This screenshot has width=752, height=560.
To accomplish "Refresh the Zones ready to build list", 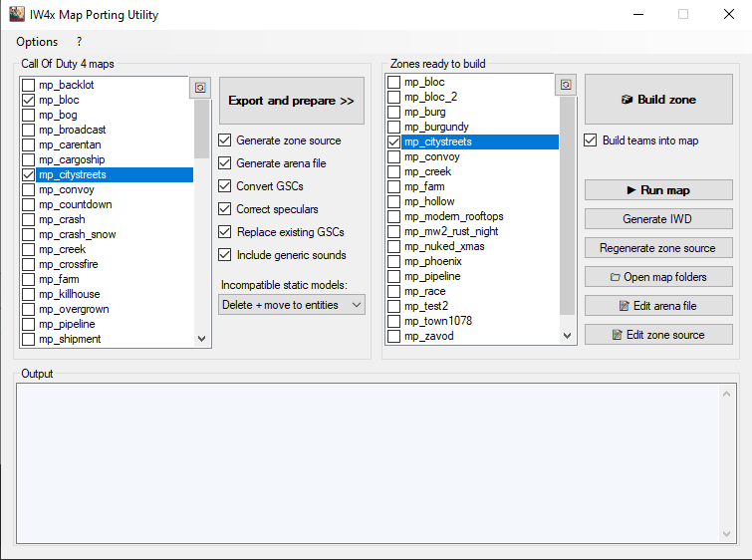I will tap(566, 86).
